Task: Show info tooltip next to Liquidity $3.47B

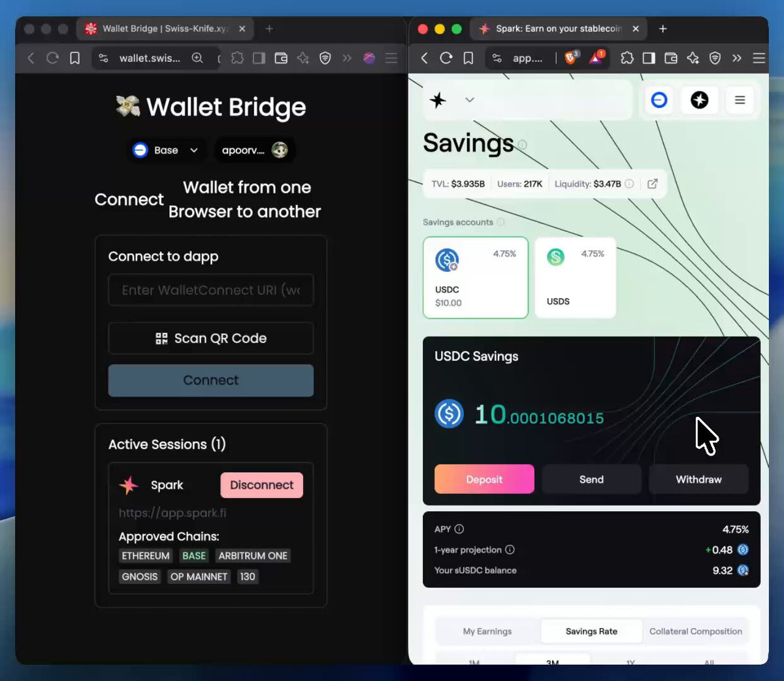Action: point(629,184)
